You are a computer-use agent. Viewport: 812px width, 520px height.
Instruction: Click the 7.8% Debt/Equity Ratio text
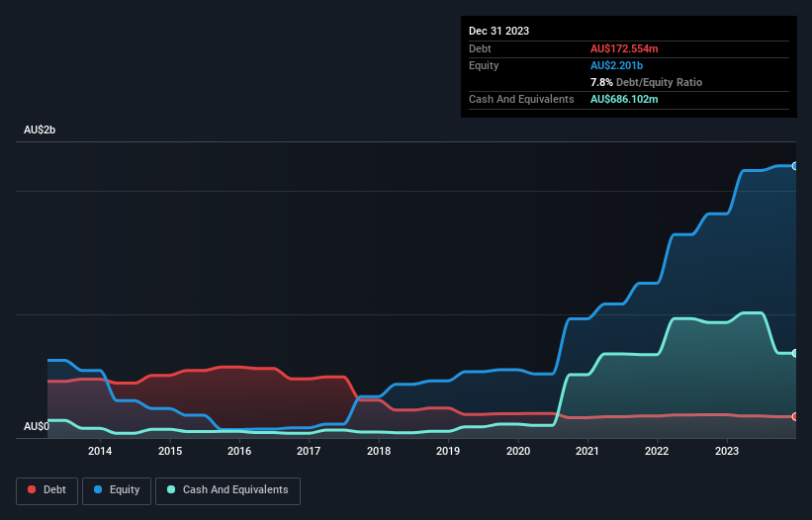(646, 82)
